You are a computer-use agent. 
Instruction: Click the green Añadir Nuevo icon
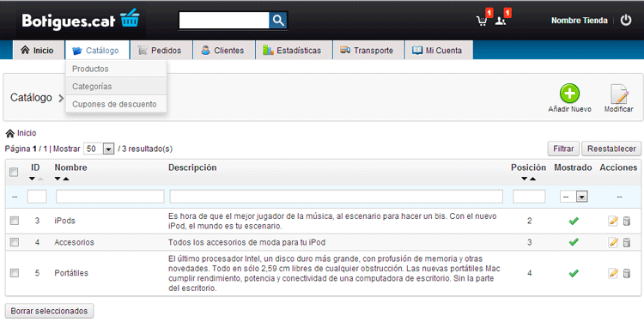(x=569, y=94)
